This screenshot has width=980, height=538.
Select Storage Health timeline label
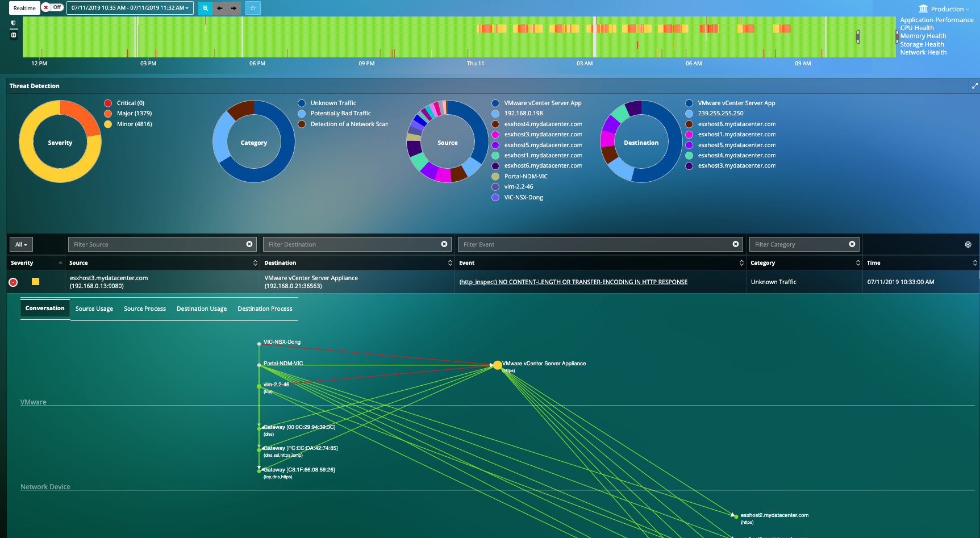coord(922,44)
